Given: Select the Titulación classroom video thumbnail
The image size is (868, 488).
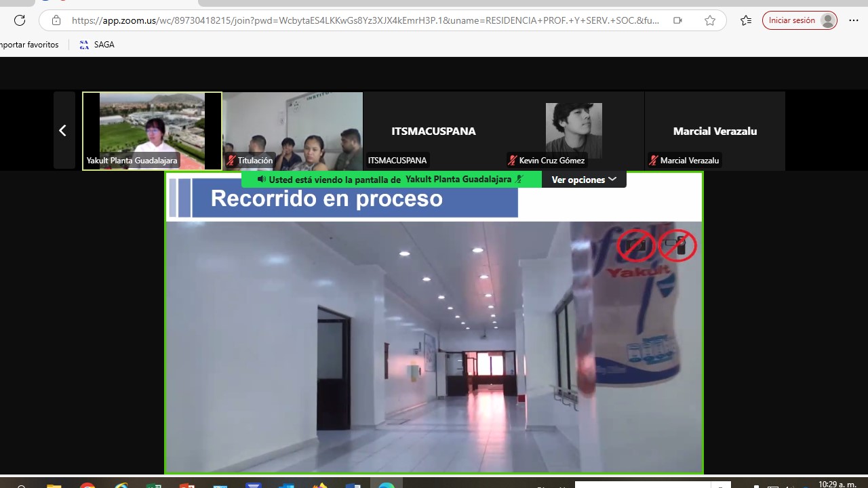Looking at the screenshot, I should tap(292, 131).
